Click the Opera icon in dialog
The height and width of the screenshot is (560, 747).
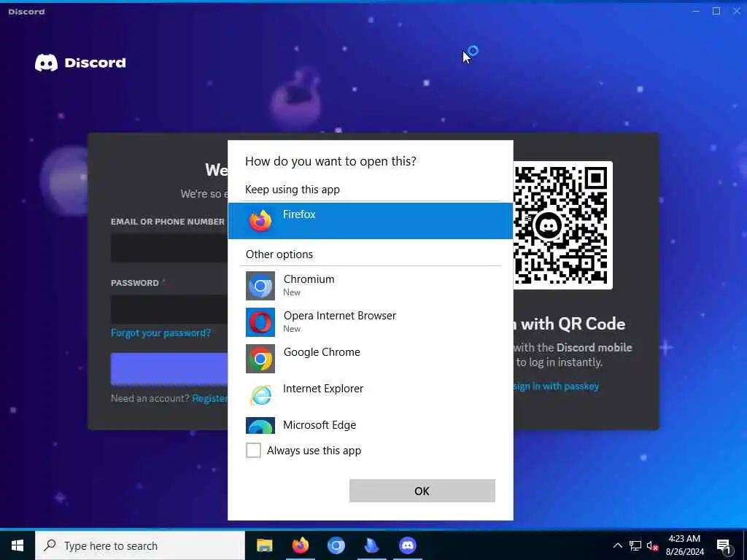pyautogui.click(x=260, y=322)
